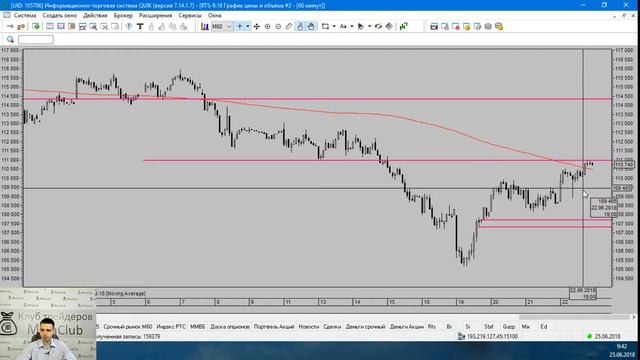This screenshot has height=360, width=640.
Task: Open the Действия menu
Action: (x=95, y=15)
